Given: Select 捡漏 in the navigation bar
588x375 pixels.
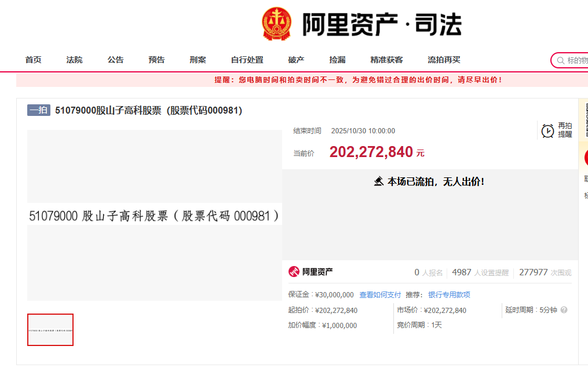Looking at the screenshot, I should 337,60.
